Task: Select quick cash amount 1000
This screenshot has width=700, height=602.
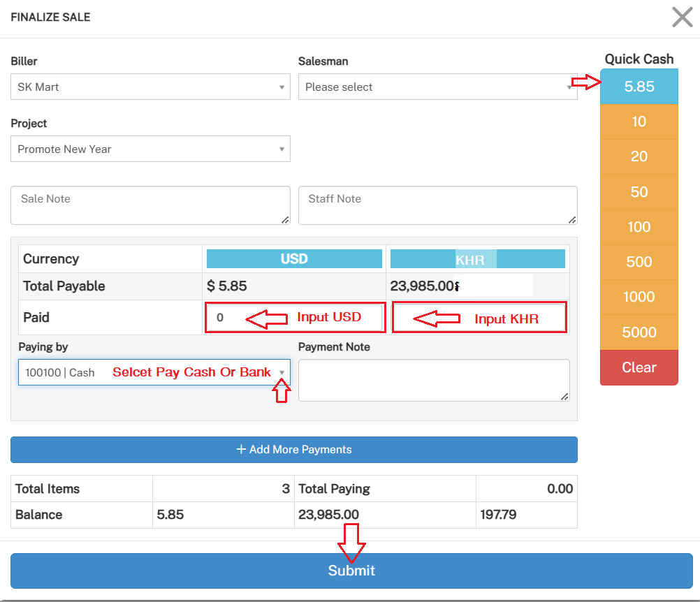Action: click(x=639, y=297)
